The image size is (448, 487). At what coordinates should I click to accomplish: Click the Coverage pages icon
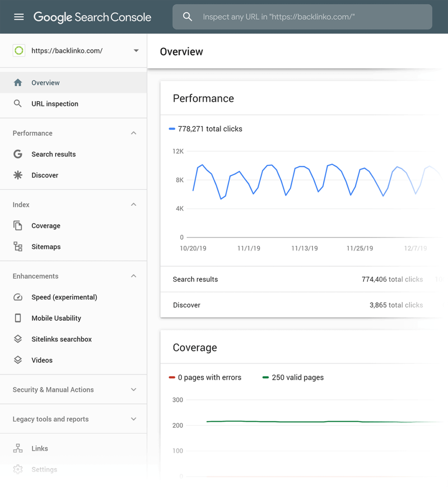click(18, 226)
